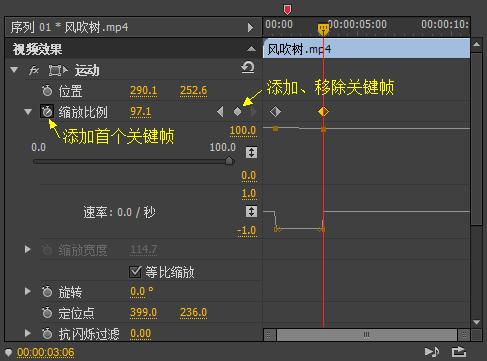Image resolution: width=487 pixels, height=361 pixels.
Task: Expand the 旋转 property
Action: [28, 292]
